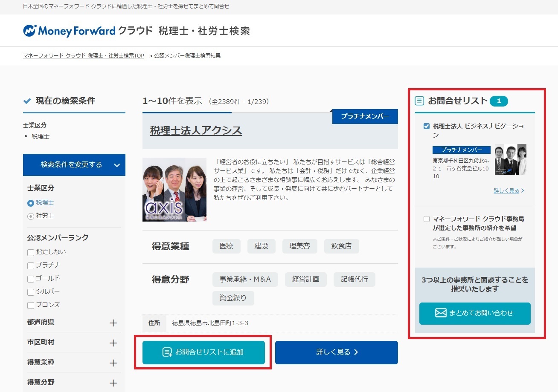Expand the 得意業種 filter section
This screenshot has height=392, width=558.
point(113,363)
